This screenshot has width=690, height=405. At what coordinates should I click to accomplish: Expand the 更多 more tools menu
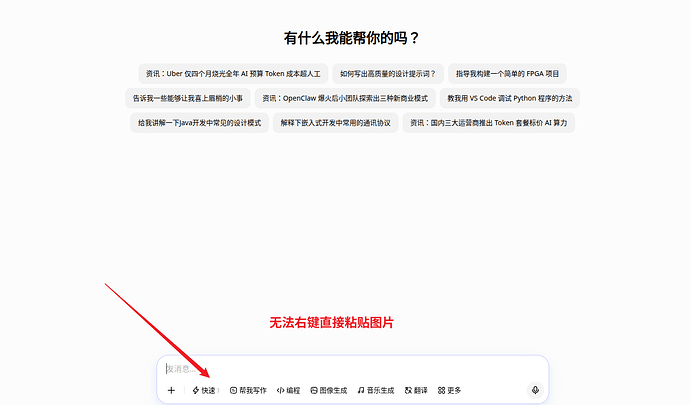pos(449,390)
